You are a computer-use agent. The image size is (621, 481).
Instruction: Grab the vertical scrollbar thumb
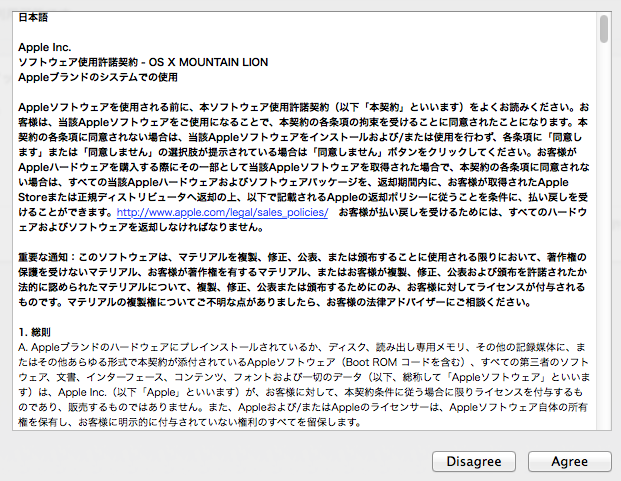[604, 29]
